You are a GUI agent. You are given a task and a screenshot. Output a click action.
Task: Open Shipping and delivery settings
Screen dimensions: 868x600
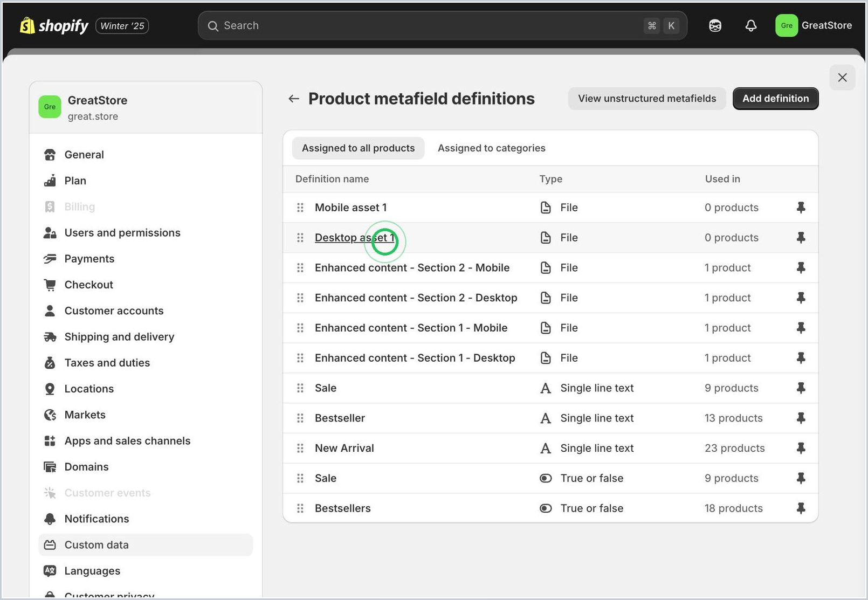(146, 337)
